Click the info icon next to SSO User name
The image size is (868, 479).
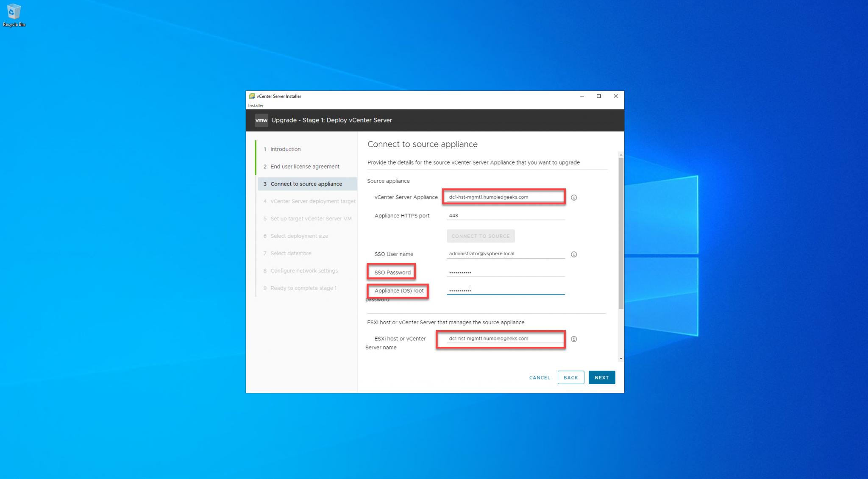point(574,254)
